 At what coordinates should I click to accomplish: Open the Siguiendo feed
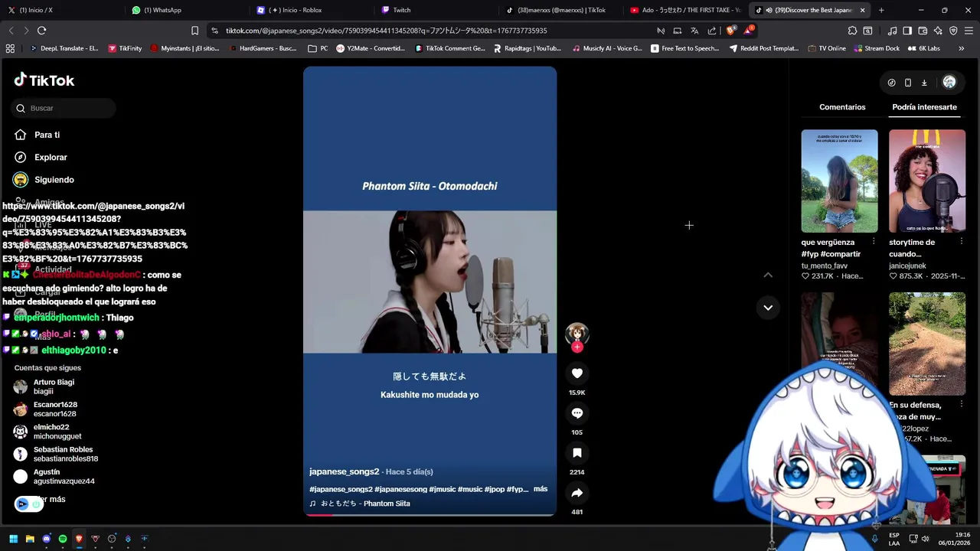pos(44,180)
